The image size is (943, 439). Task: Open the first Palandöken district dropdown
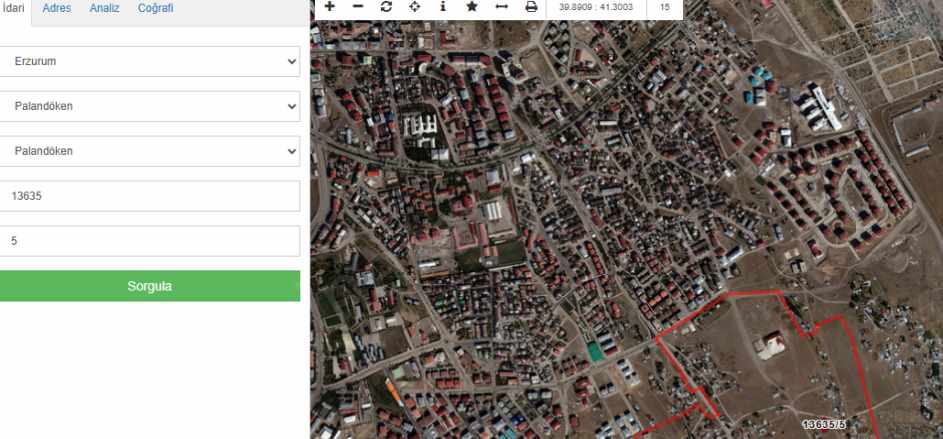coord(149,106)
